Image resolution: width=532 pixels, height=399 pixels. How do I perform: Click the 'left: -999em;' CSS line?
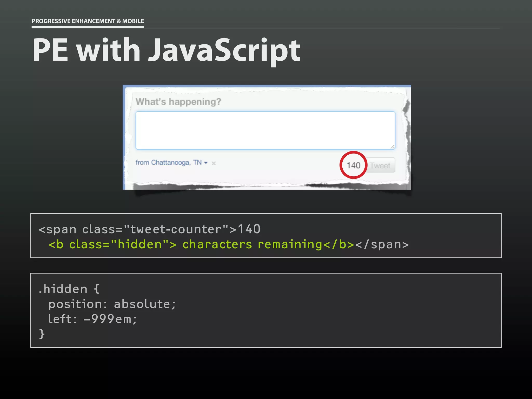click(92, 319)
